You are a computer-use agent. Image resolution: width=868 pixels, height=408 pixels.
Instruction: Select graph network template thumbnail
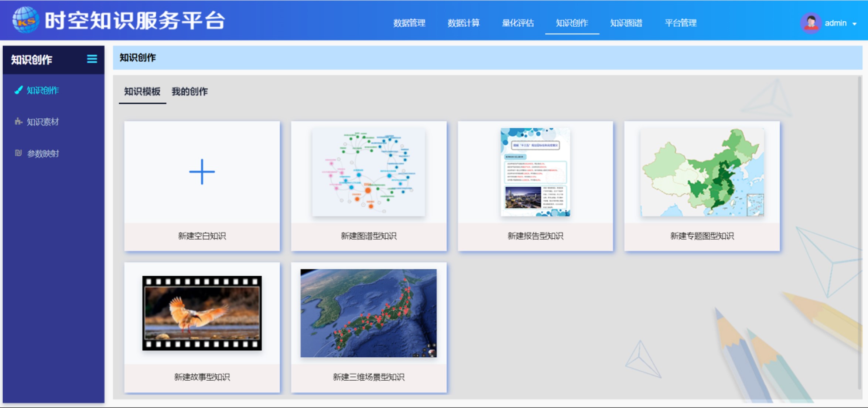coord(369,172)
